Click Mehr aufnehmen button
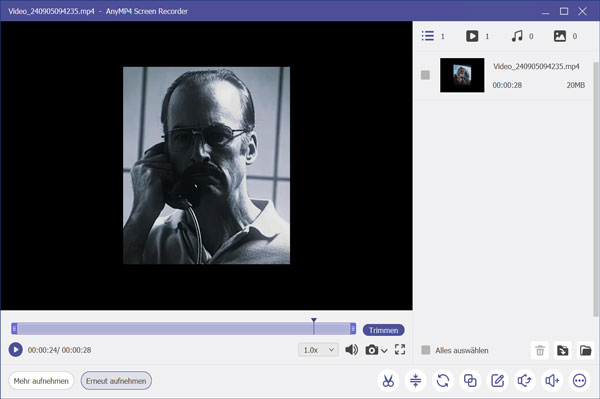600x399 pixels. [41, 381]
